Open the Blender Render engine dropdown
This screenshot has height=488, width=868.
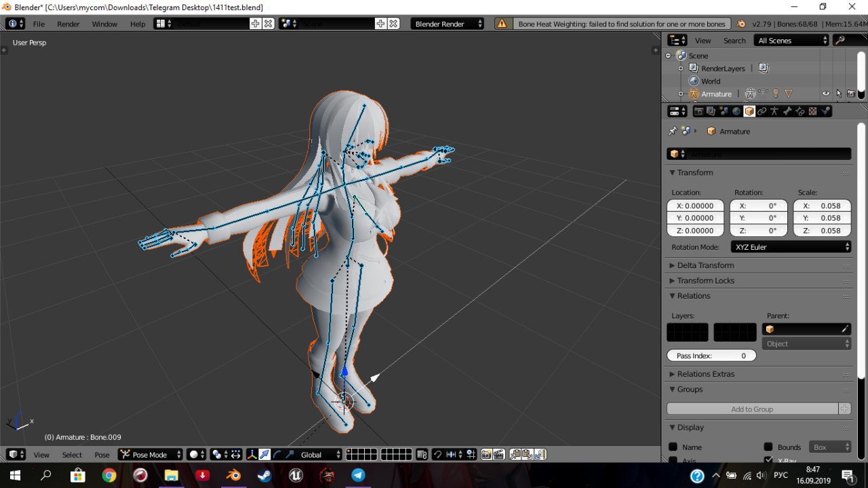tap(448, 24)
